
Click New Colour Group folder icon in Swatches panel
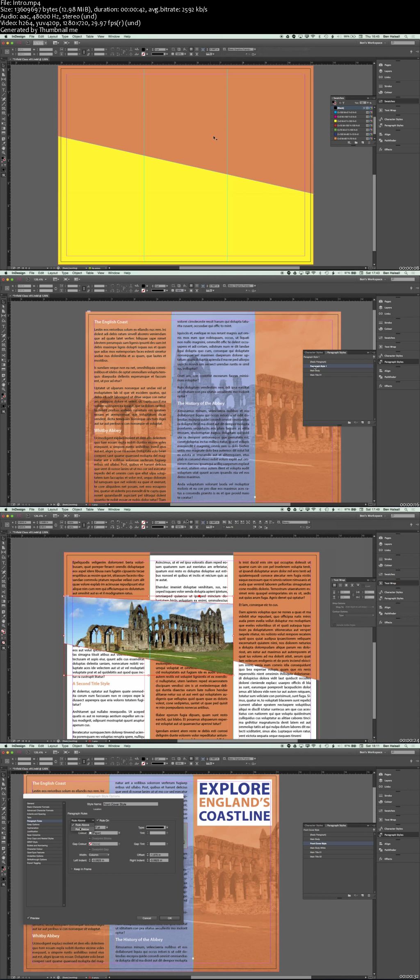pyautogui.click(x=356, y=142)
